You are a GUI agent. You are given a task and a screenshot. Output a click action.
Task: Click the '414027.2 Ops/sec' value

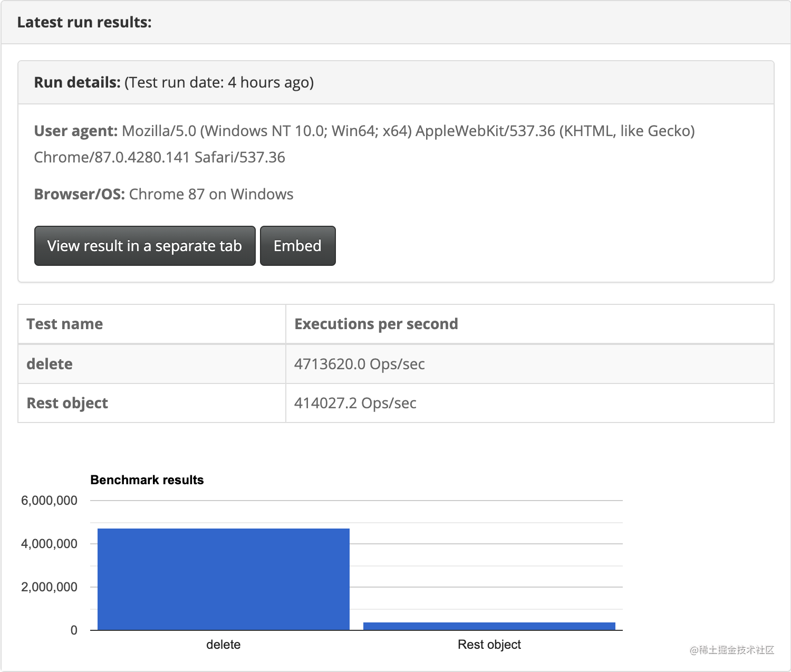tap(355, 403)
